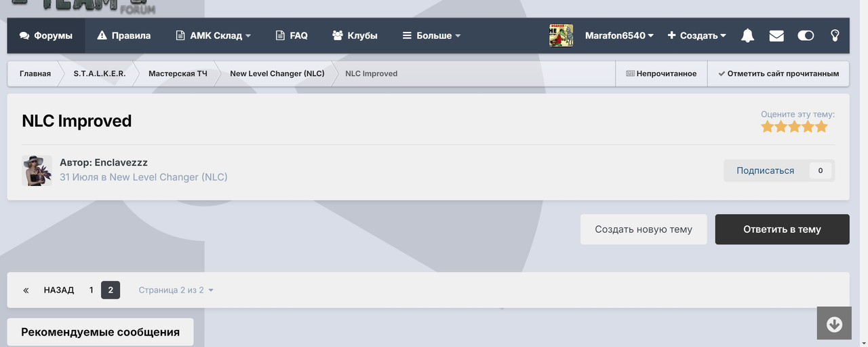This screenshot has width=868, height=347.
Task: Open Страница 2 из 2 dropdown
Action: coord(176,290)
